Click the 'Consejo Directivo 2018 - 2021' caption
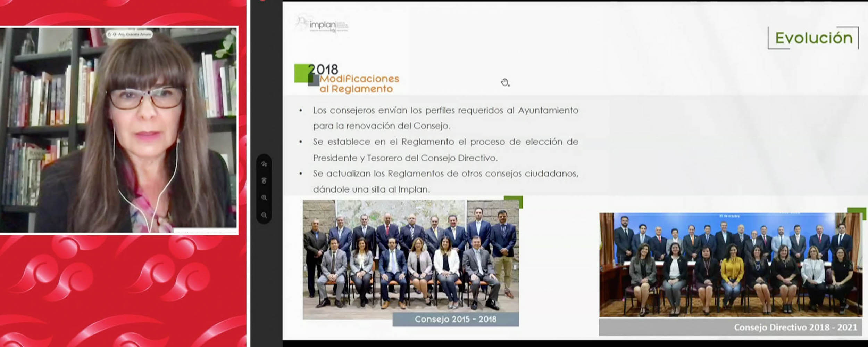 [731, 327]
